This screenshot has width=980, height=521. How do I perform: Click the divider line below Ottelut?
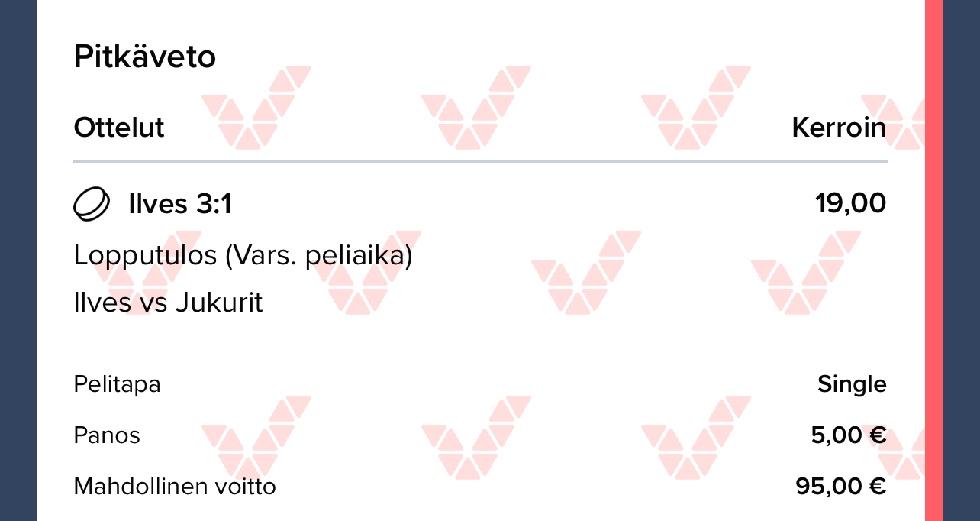481,162
